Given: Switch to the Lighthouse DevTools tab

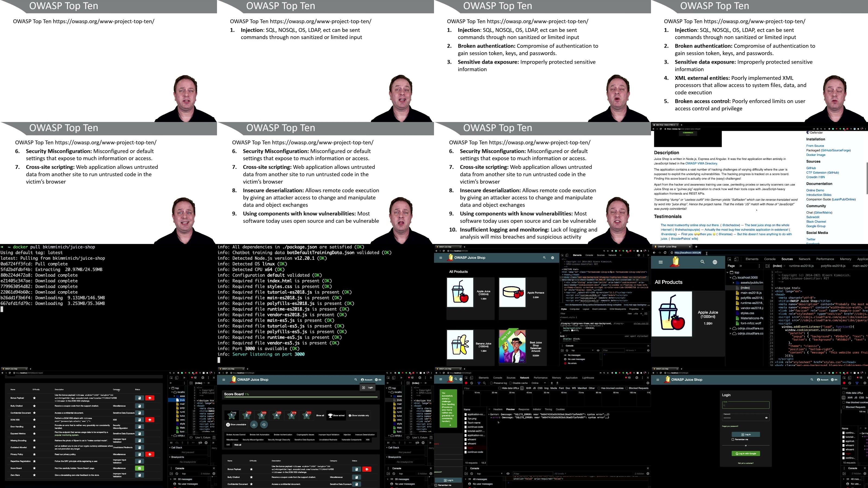Looking at the screenshot, I should click(x=588, y=378).
